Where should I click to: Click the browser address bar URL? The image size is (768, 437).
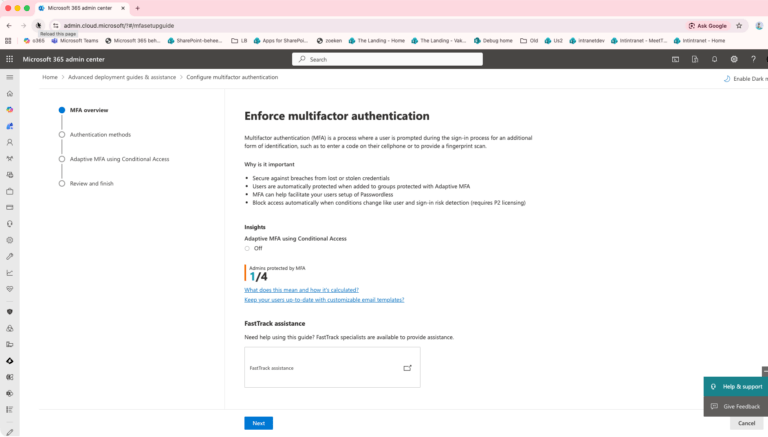(119, 25)
